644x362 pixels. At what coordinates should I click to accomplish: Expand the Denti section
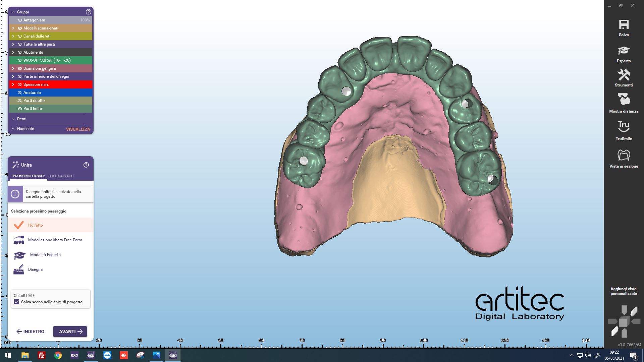pyautogui.click(x=13, y=119)
